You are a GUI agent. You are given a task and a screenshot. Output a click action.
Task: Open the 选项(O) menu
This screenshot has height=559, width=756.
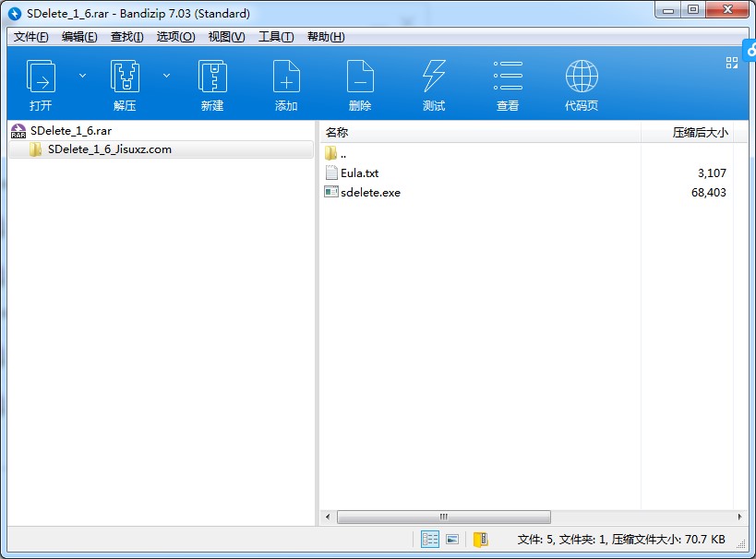pyautogui.click(x=175, y=37)
